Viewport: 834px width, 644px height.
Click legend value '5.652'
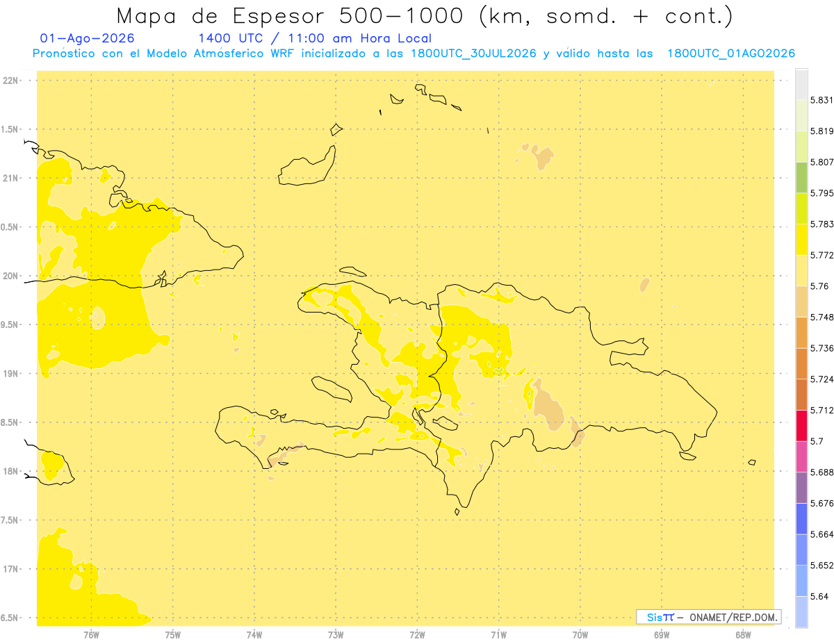[x=821, y=565]
